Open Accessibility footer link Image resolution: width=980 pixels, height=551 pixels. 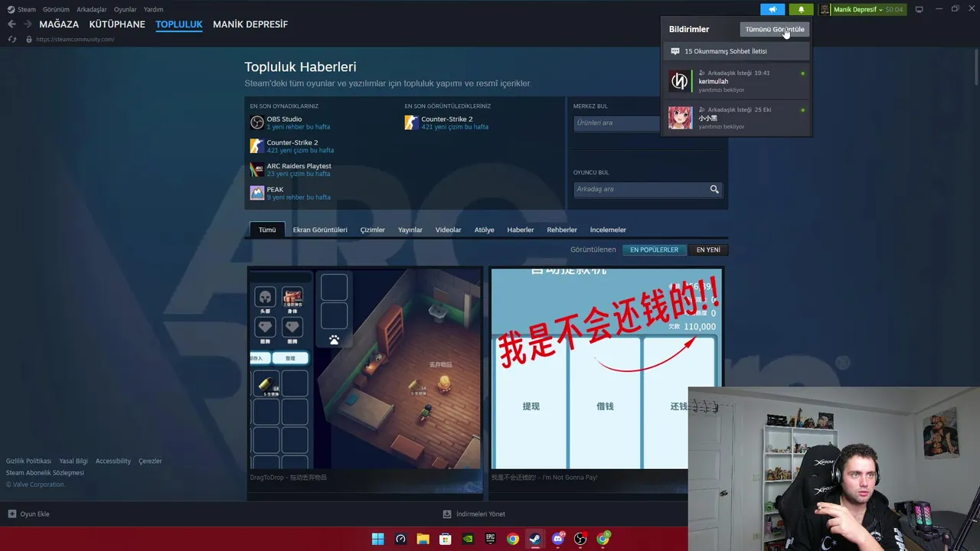click(113, 461)
